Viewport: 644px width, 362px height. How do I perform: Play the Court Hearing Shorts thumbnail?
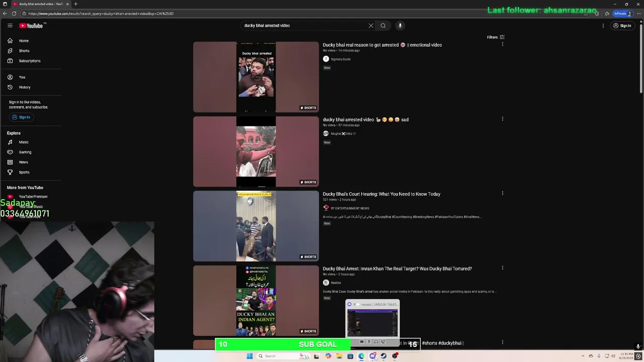click(x=256, y=226)
